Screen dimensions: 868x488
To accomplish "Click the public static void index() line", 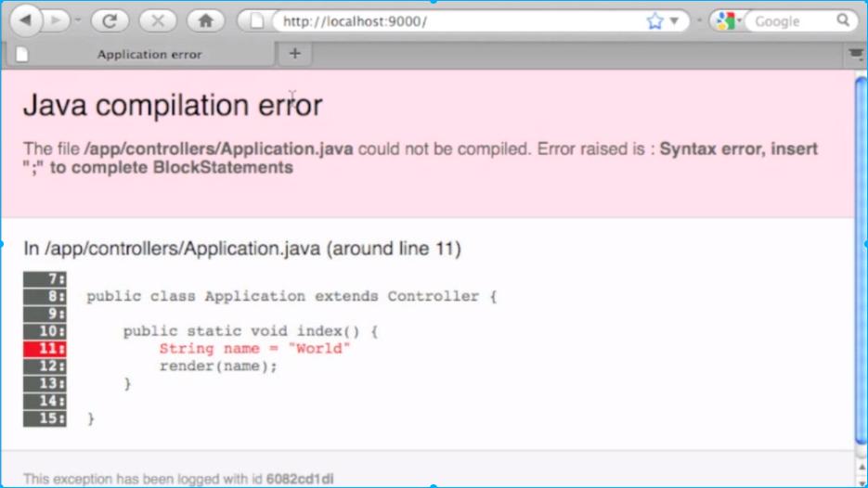I will [x=251, y=331].
